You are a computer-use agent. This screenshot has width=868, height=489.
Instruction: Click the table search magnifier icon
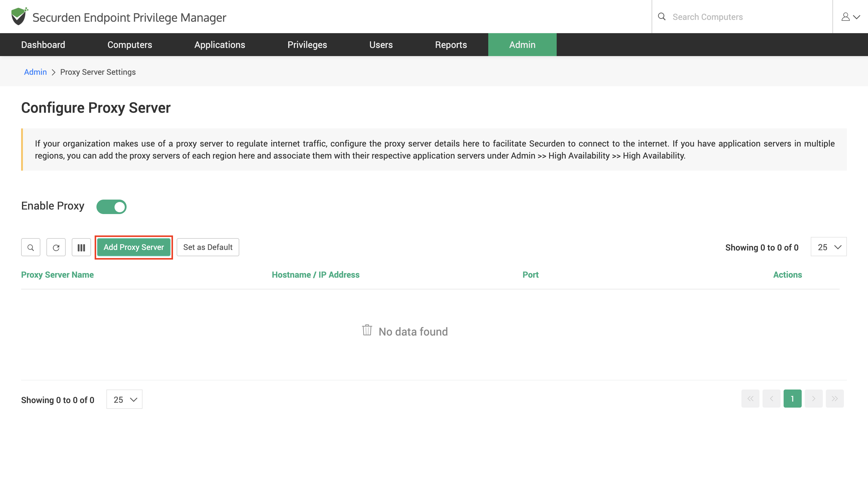(31, 248)
